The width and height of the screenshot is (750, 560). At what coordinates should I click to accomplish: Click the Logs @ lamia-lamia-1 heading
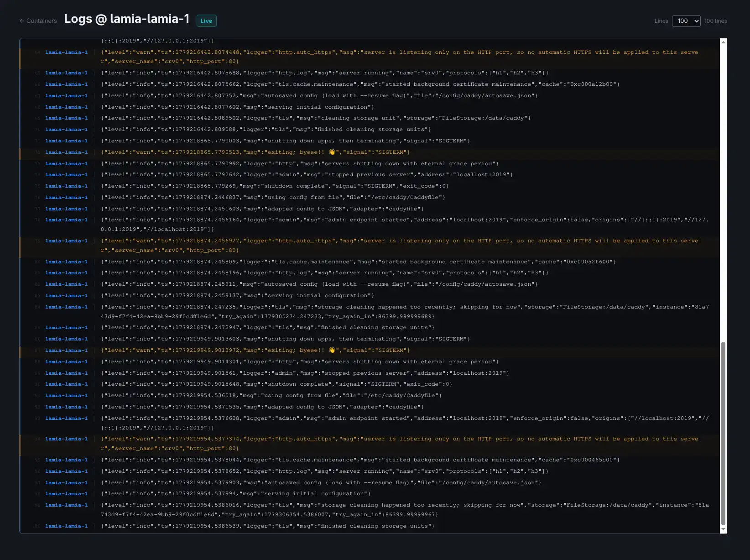point(127,19)
